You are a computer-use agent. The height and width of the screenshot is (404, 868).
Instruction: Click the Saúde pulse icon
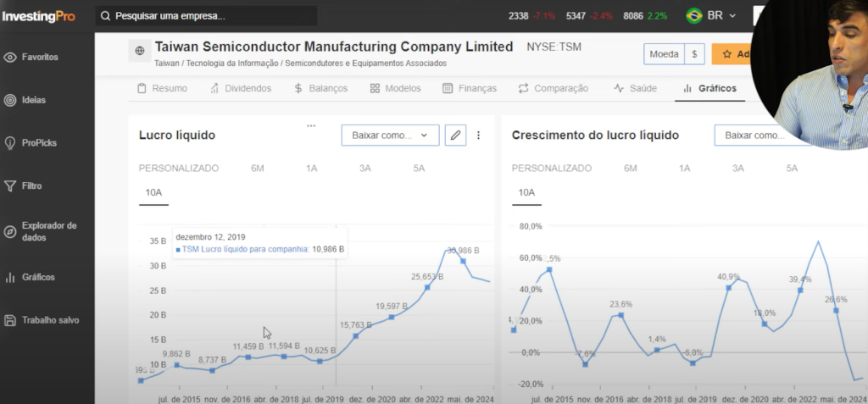(x=619, y=89)
